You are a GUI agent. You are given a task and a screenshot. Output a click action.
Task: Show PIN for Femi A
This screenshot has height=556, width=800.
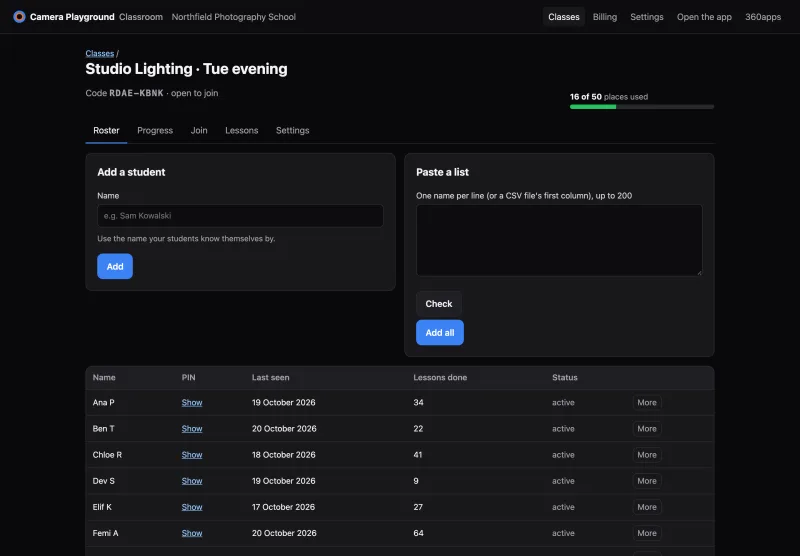[x=192, y=533]
